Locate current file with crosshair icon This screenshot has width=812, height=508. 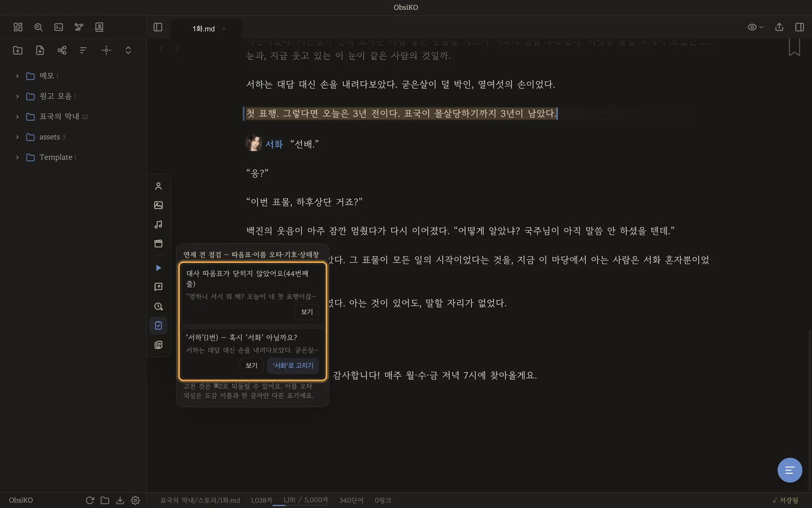[x=106, y=50]
